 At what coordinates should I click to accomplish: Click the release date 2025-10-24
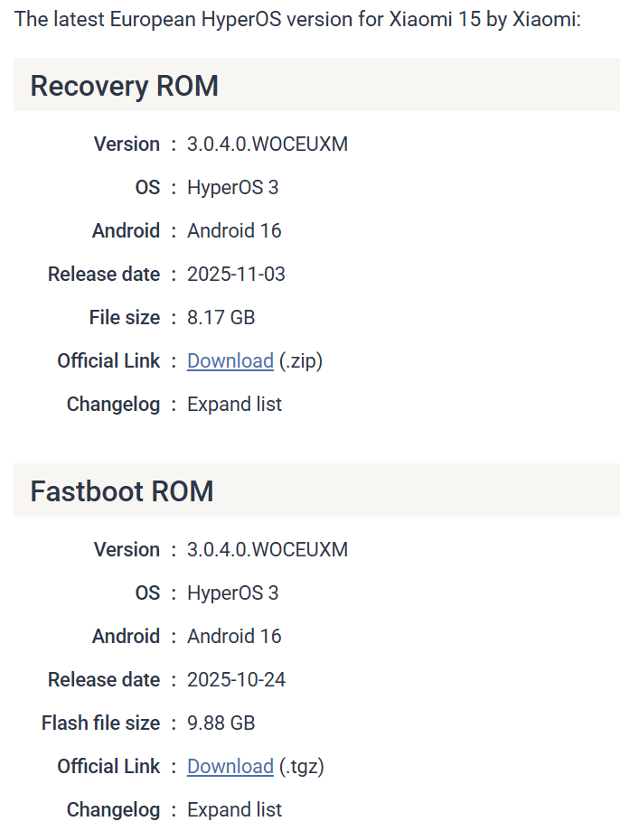236,680
